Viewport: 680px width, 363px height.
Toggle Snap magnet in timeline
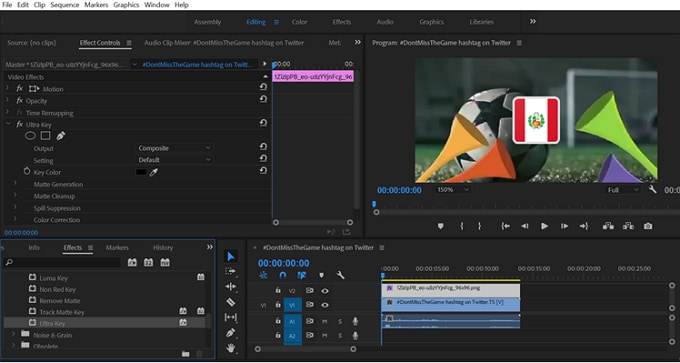point(283,275)
